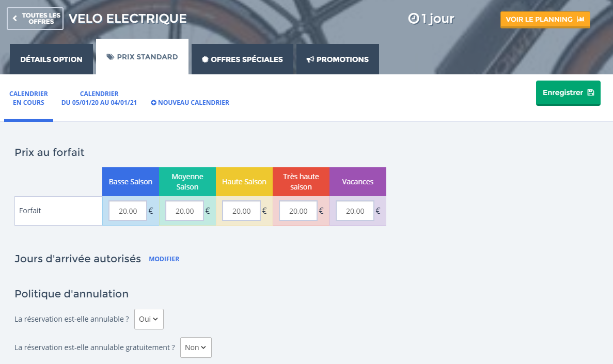Switch to the Détails Option tab
613x364 pixels.
click(x=51, y=59)
